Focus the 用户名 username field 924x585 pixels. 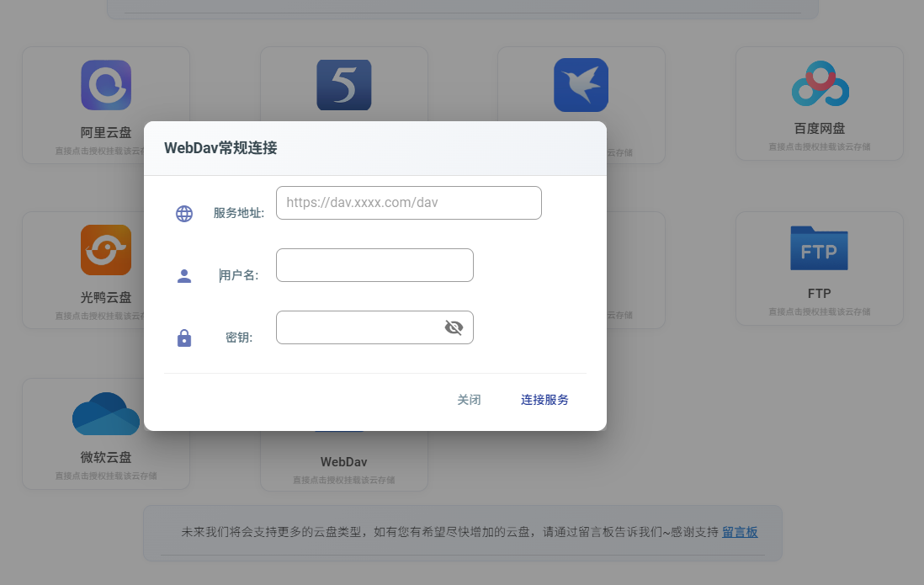click(x=374, y=265)
